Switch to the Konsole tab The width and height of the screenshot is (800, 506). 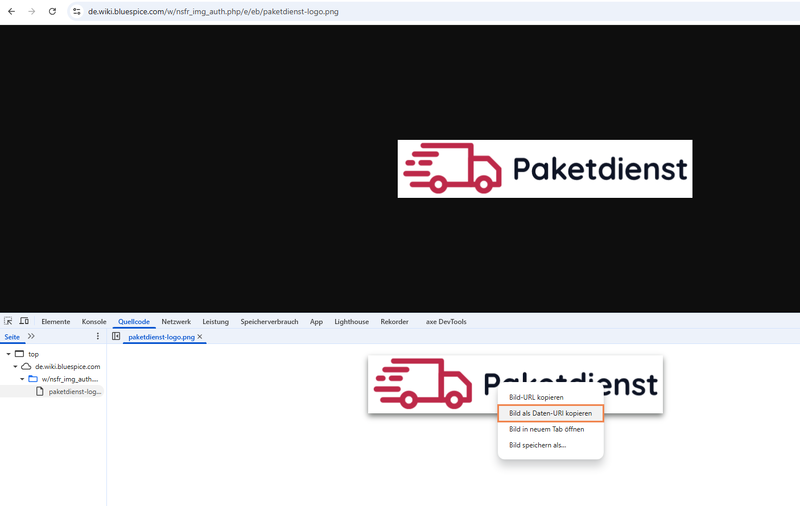[94, 322]
